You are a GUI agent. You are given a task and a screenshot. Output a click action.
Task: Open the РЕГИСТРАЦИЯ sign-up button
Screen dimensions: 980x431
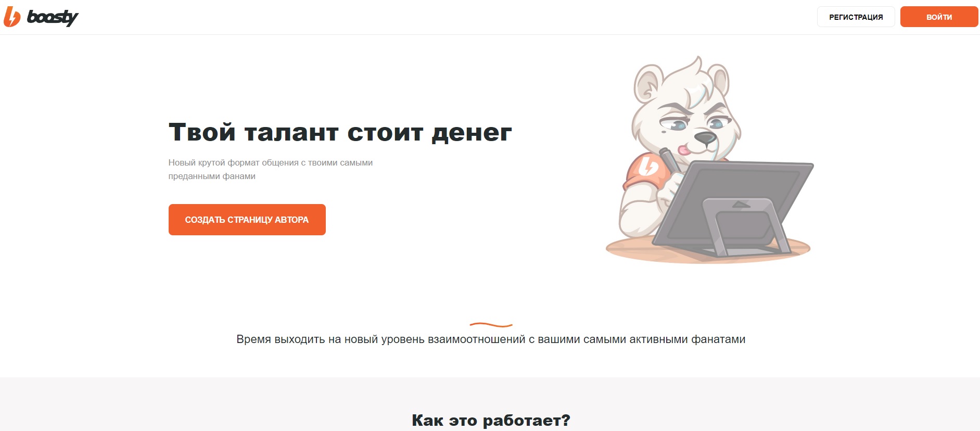click(x=856, y=17)
